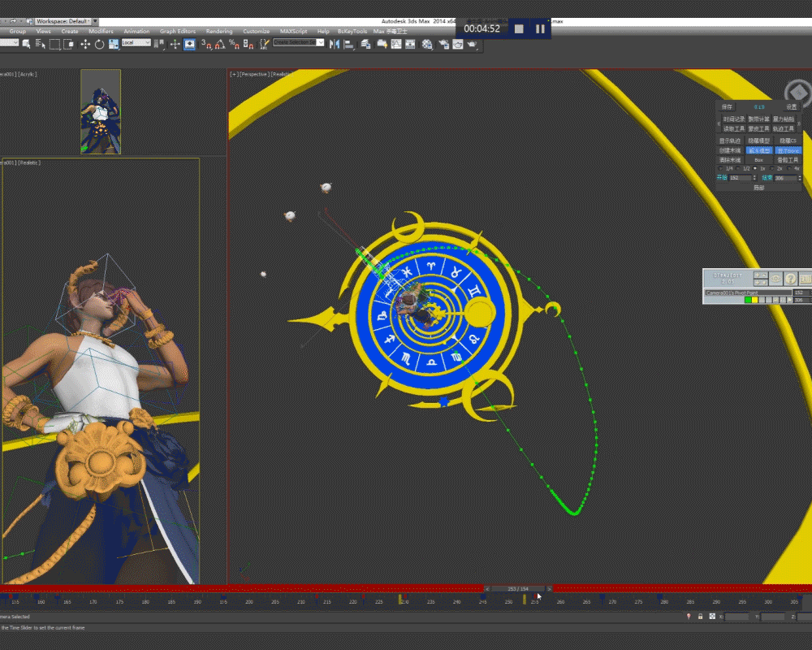Step time slider forward with > arrow
Screen dimensions: 812x650
click(x=549, y=589)
